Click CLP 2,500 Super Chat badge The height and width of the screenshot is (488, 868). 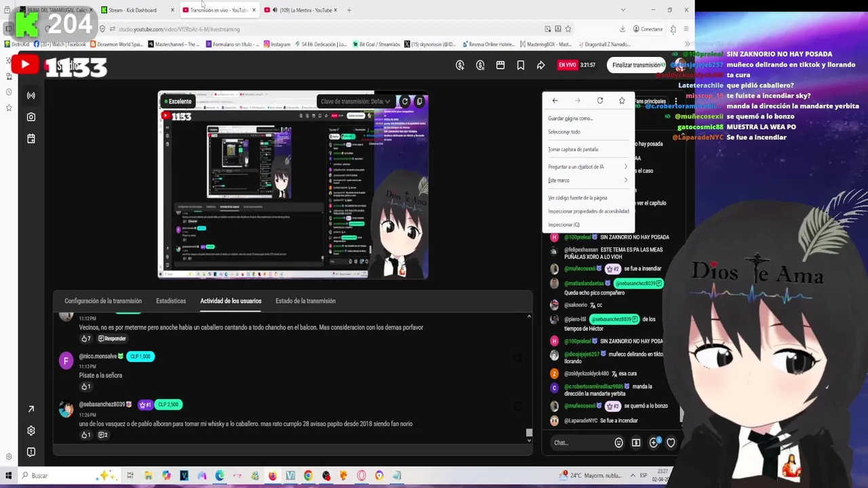click(167, 405)
